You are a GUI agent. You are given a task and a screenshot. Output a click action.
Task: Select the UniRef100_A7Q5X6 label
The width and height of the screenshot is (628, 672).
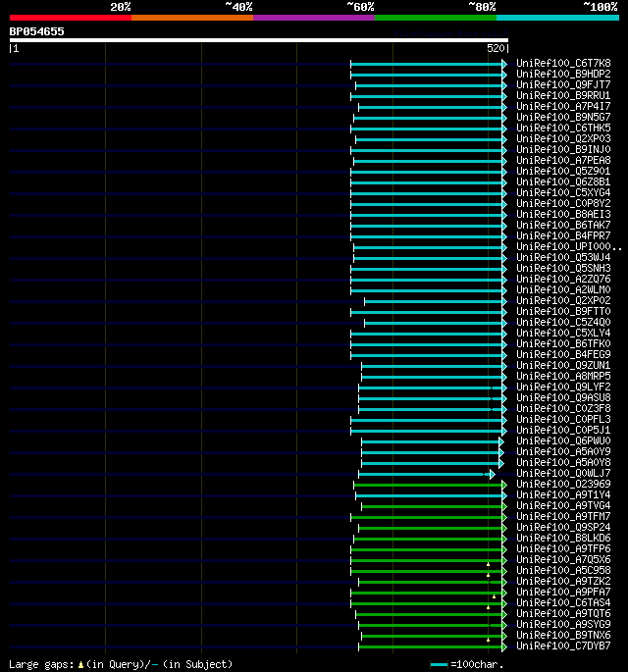click(563, 560)
